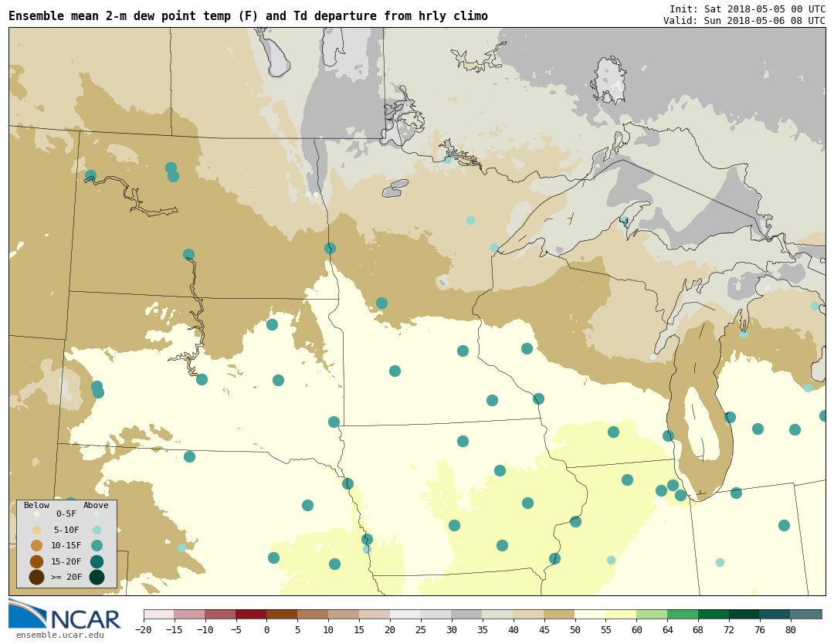834x644 pixels.
Task: Click the "Below" legend column header
Action: [x=36, y=506]
